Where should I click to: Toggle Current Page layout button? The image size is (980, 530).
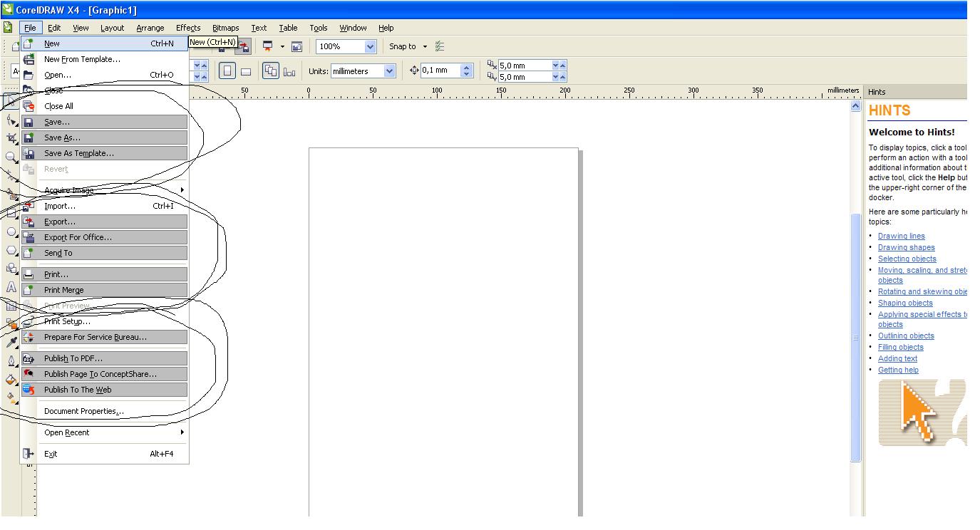click(289, 71)
